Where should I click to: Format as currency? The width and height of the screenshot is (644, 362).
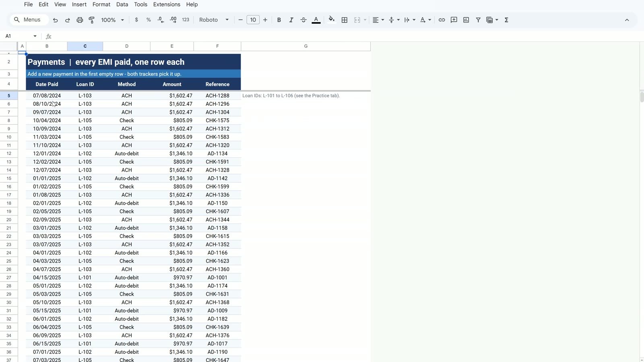tap(136, 20)
